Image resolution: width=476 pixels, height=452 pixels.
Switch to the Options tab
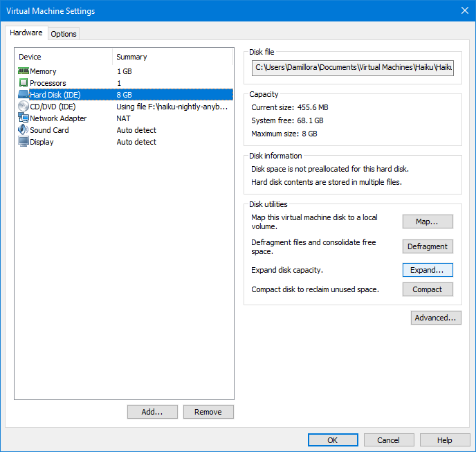coord(64,34)
